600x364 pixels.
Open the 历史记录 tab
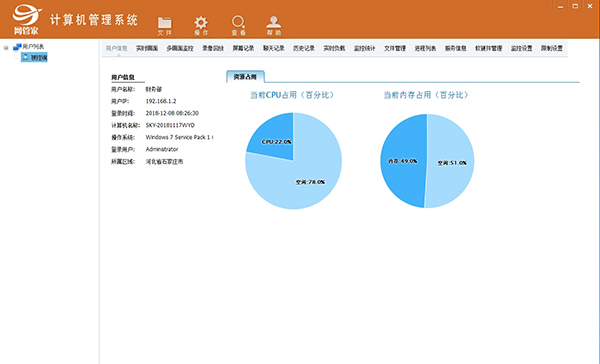(x=304, y=48)
